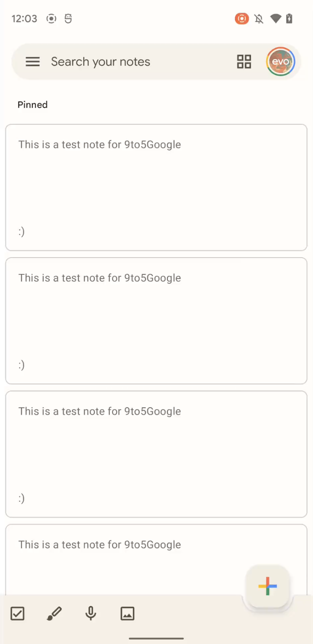Select the Pinned section header
Image resolution: width=313 pixels, height=644 pixels.
(x=32, y=104)
